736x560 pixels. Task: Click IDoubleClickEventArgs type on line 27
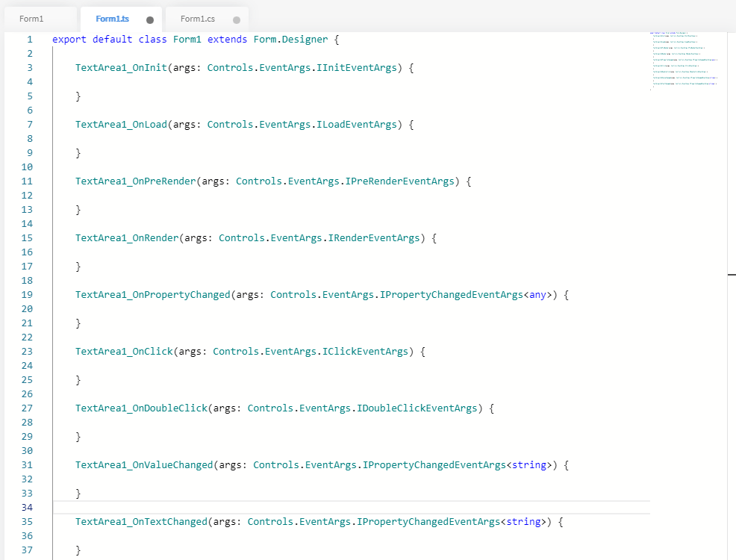pos(417,408)
